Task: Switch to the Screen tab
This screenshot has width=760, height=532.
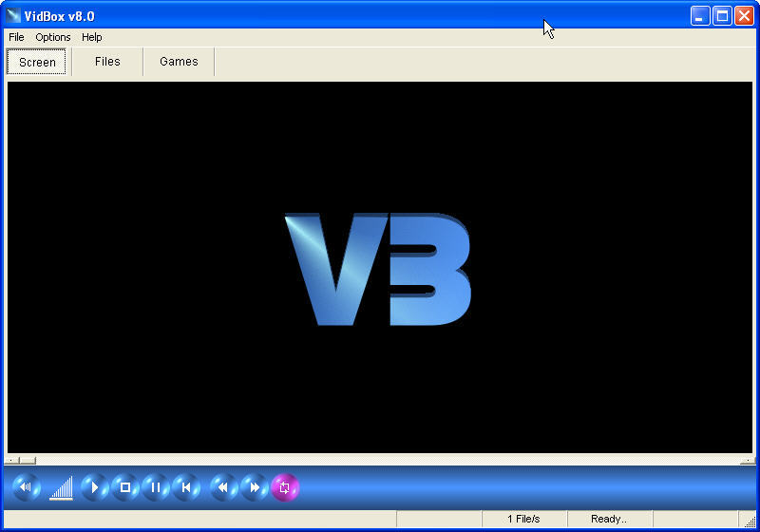Action: pyautogui.click(x=37, y=63)
